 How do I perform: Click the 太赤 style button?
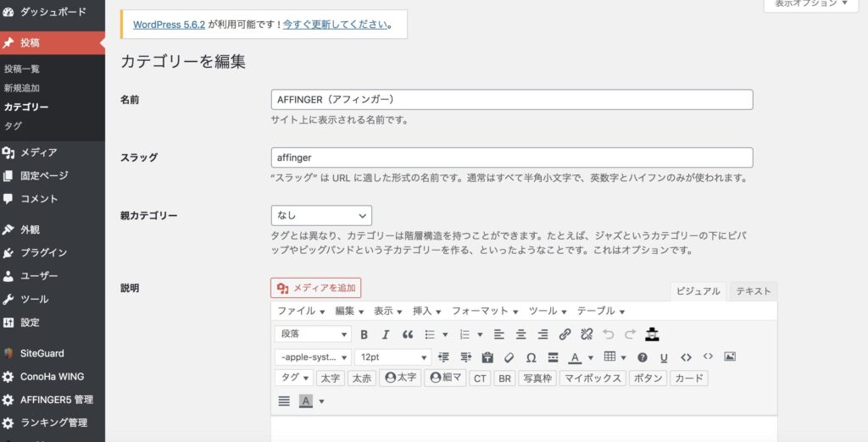pyautogui.click(x=362, y=378)
